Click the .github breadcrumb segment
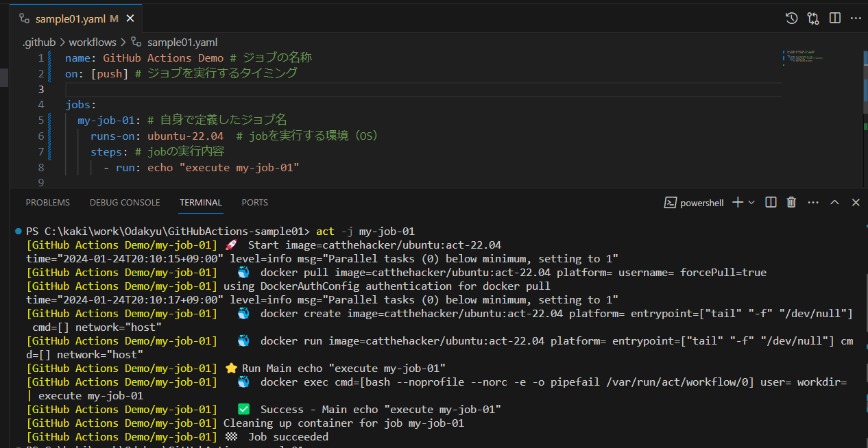868x448 pixels. click(x=38, y=42)
